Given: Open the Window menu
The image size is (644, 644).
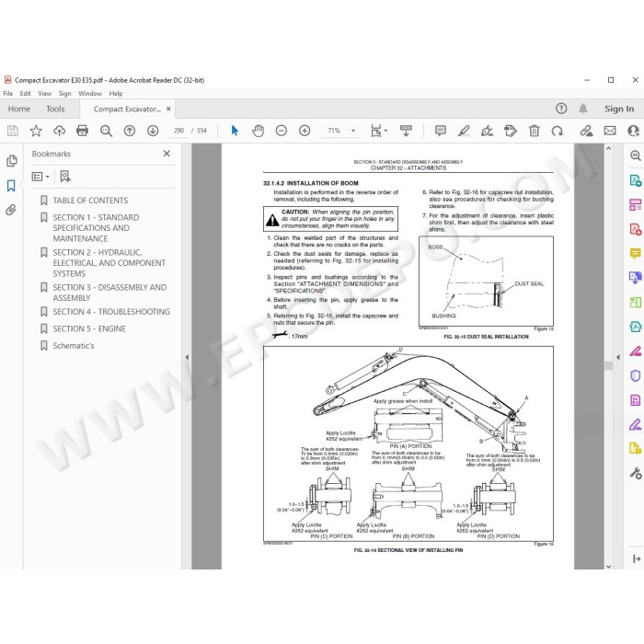Looking at the screenshot, I should (x=90, y=94).
